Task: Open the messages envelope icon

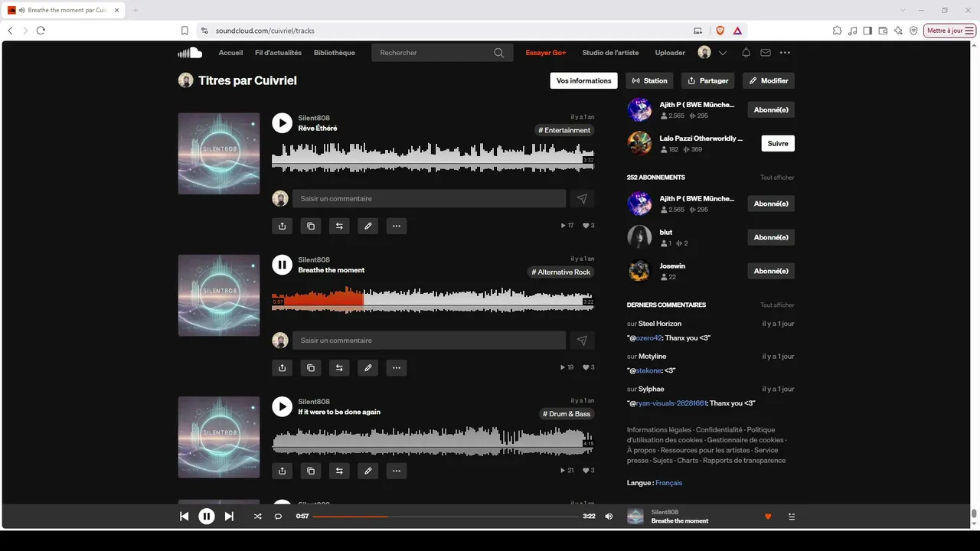Action: coord(766,53)
